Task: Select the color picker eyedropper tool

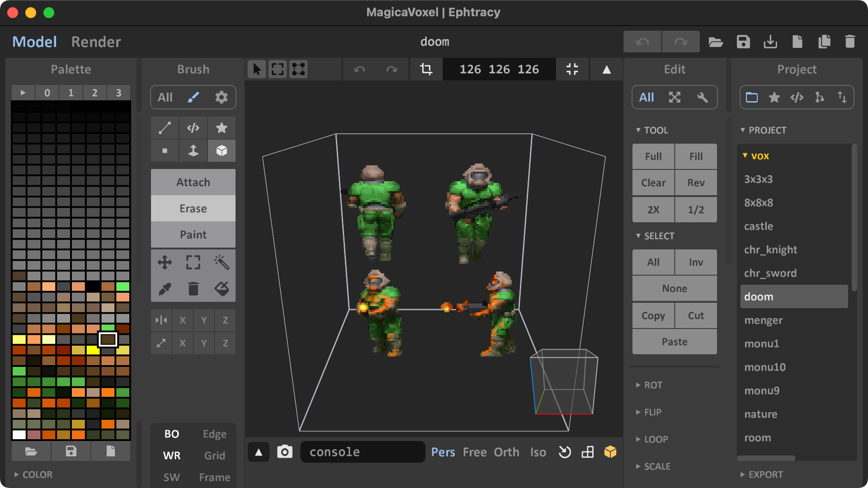Action: tap(165, 288)
